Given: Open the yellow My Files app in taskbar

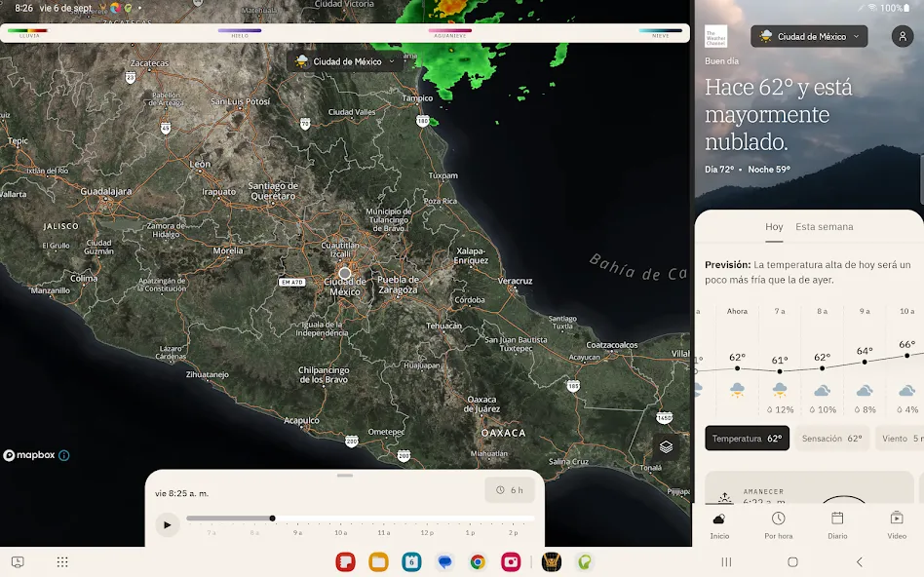Looking at the screenshot, I should [378, 561].
